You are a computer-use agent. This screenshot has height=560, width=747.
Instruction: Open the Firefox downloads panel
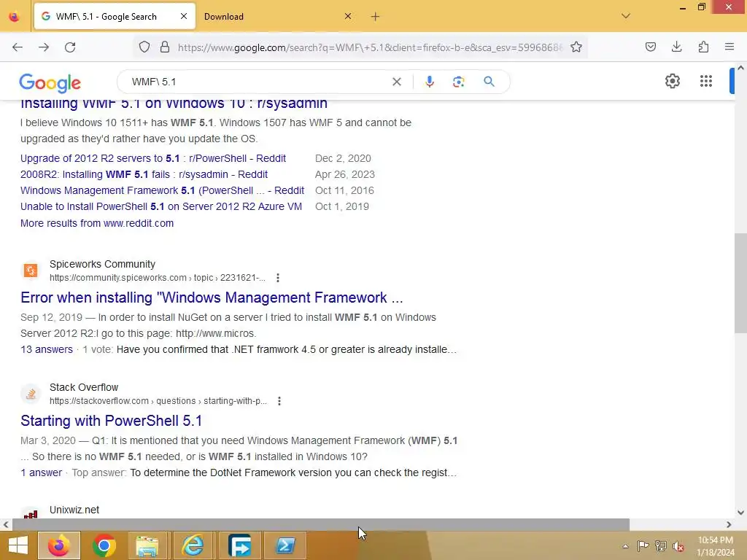(x=677, y=47)
